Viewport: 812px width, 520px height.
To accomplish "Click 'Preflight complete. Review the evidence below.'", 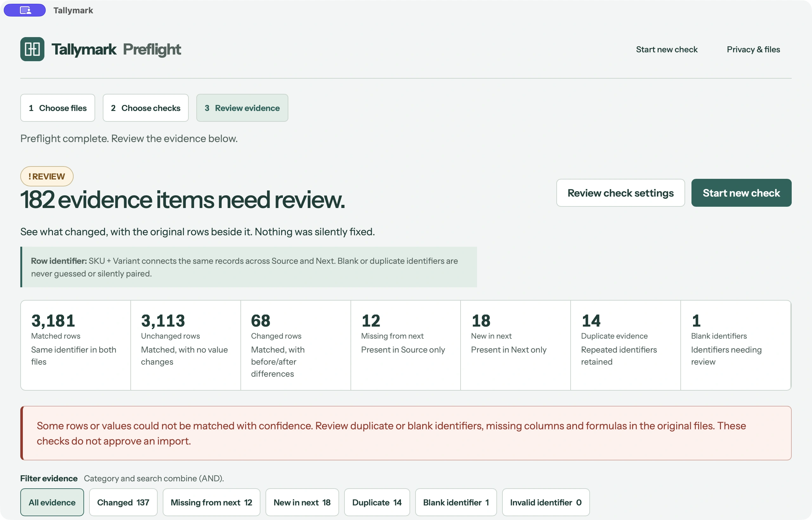I will pyautogui.click(x=129, y=139).
